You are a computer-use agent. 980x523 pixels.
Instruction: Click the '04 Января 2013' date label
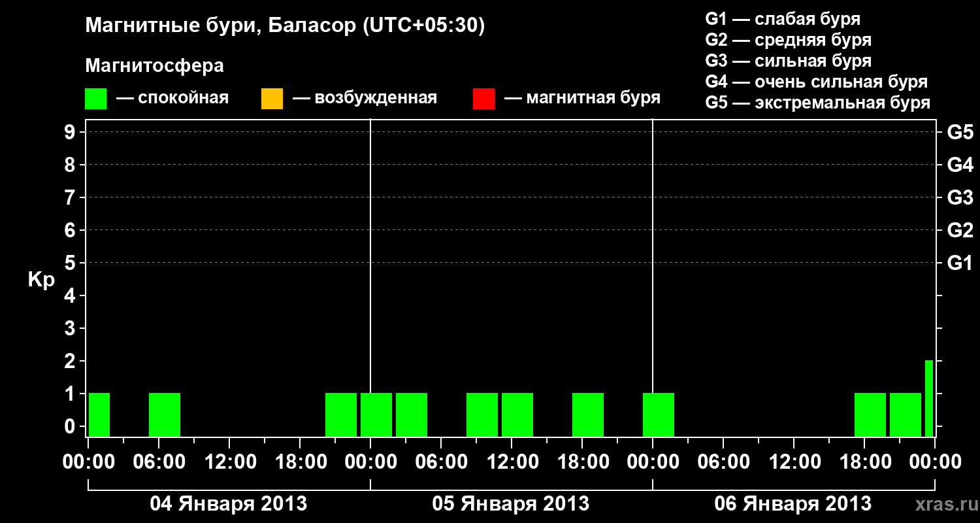[x=229, y=504]
